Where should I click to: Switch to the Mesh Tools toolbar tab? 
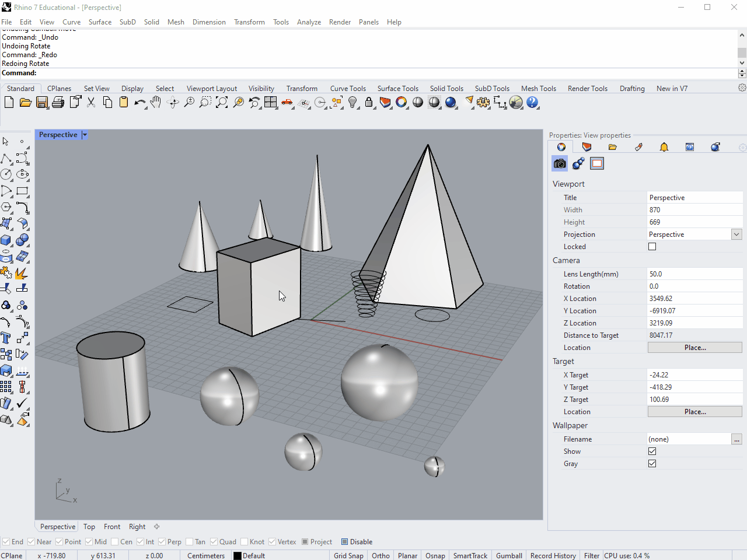tap(539, 89)
